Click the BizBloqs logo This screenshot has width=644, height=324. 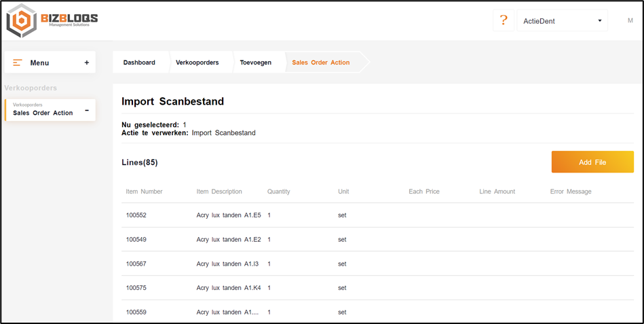pyautogui.click(x=52, y=20)
